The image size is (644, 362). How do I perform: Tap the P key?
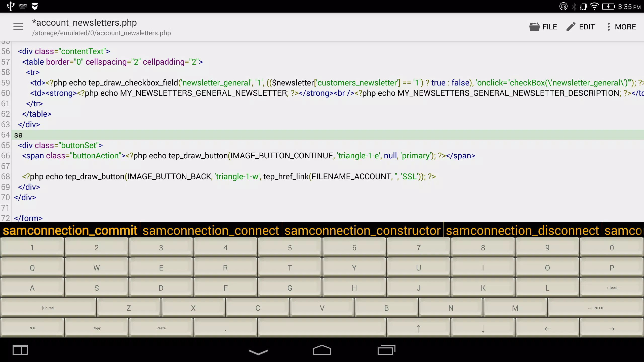click(x=612, y=267)
